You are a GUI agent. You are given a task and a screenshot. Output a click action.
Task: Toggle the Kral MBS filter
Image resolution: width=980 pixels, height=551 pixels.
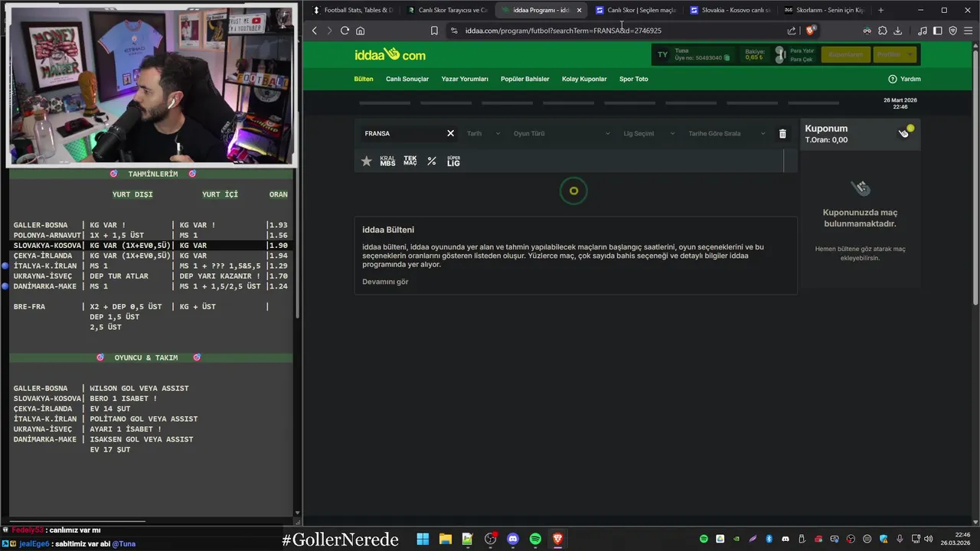pos(387,161)
